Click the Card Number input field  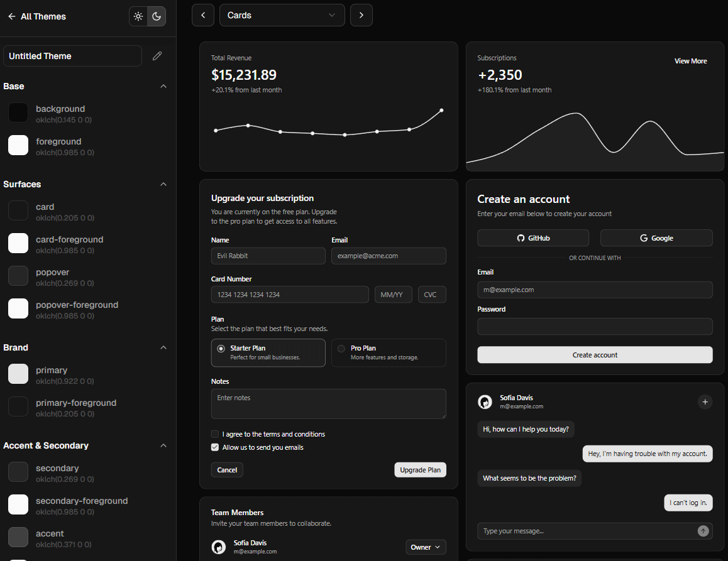290,295
